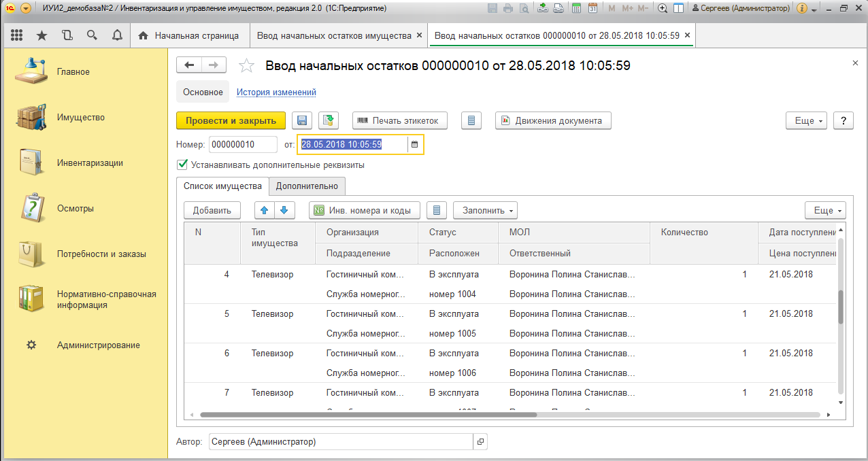
Task: Switch to the Дополнительно tab
Action: (x=307, y=186)
